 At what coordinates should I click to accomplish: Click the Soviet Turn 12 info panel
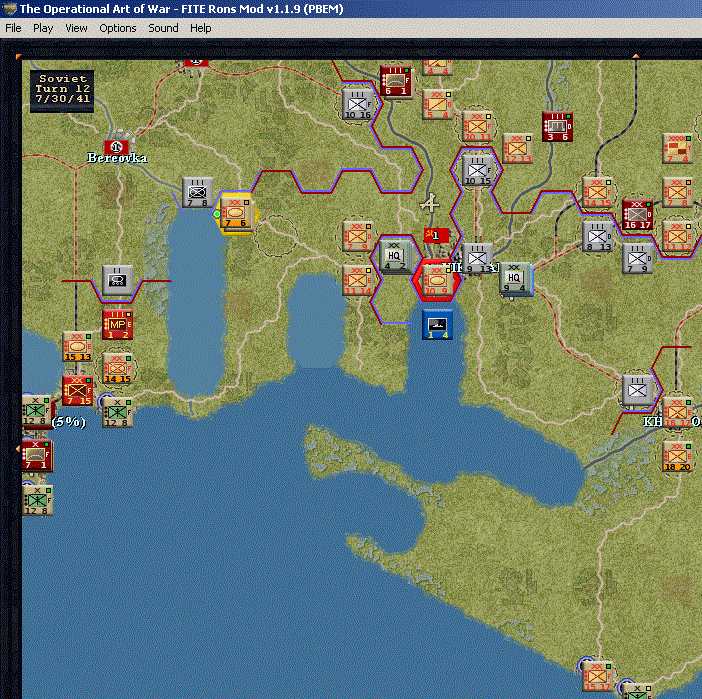[62, 91]
